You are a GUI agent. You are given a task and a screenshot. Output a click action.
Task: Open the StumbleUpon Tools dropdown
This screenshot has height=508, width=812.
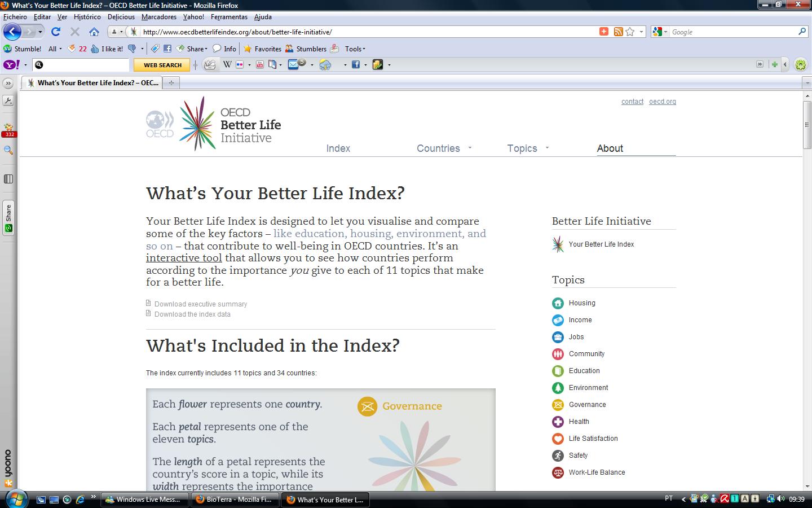click(x=355, y=49)
